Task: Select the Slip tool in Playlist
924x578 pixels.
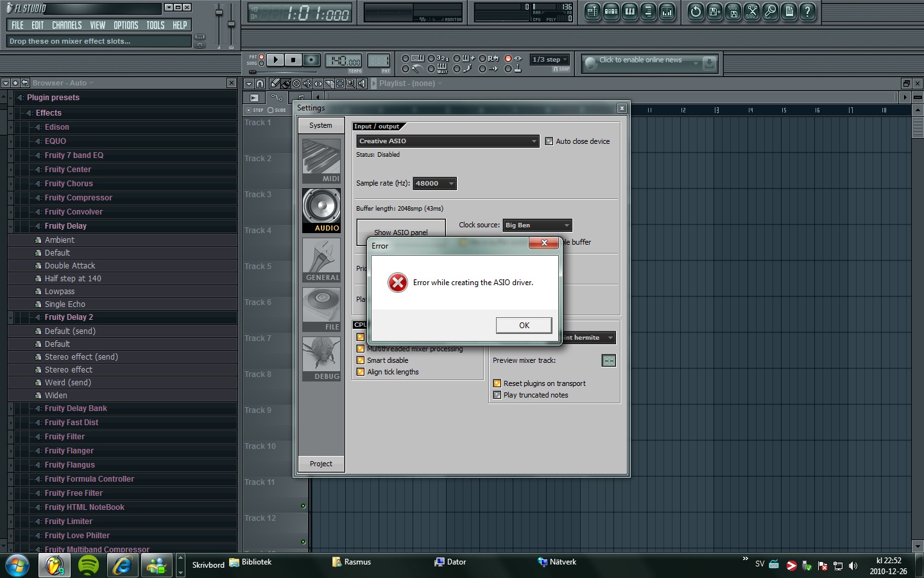Action: (x=318, y=83)
